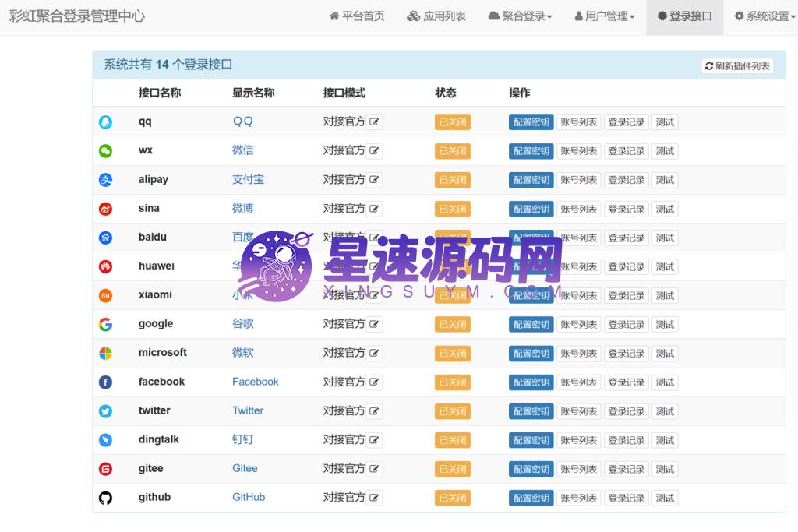
Task: Edit interface mode for alipay row
Action: [374, 180]
